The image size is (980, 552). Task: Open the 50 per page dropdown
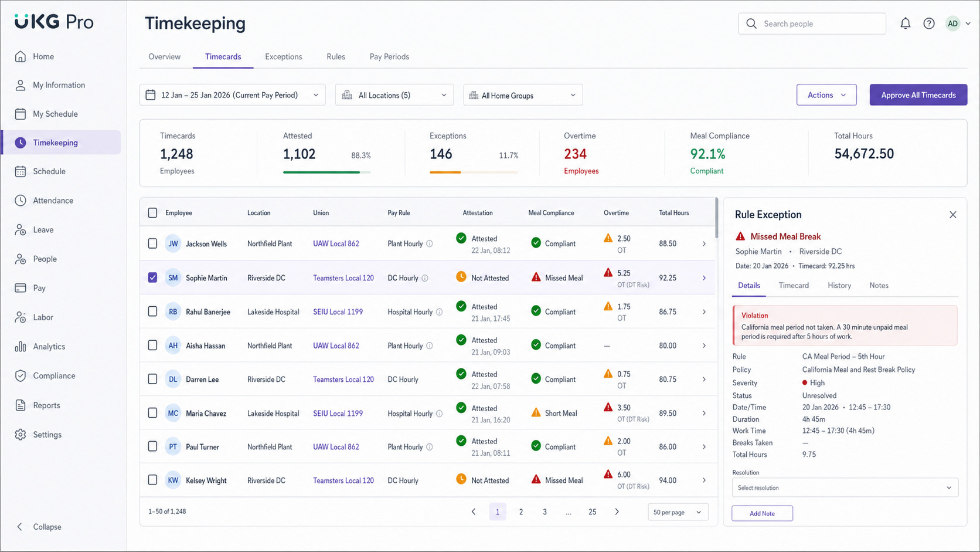pos(678,512)
